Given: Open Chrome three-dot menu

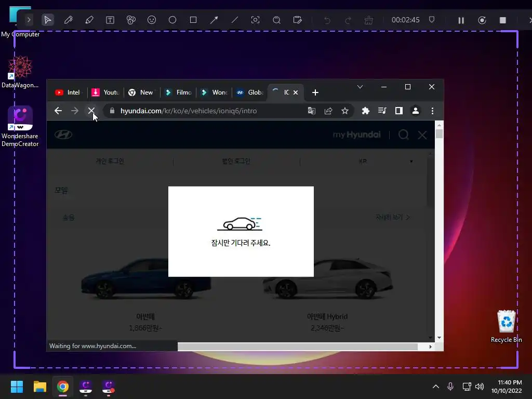Looking at the screenshot, I should point(432,111).
